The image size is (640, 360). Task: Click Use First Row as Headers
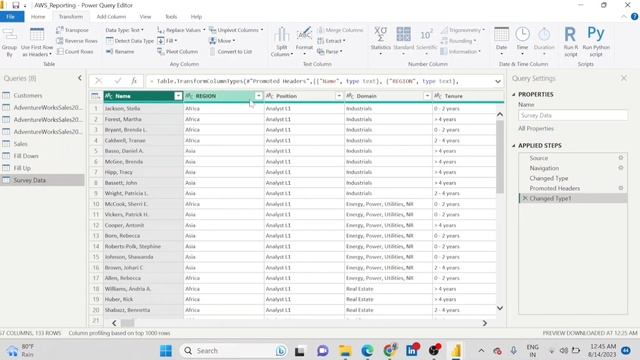(37, 42)
